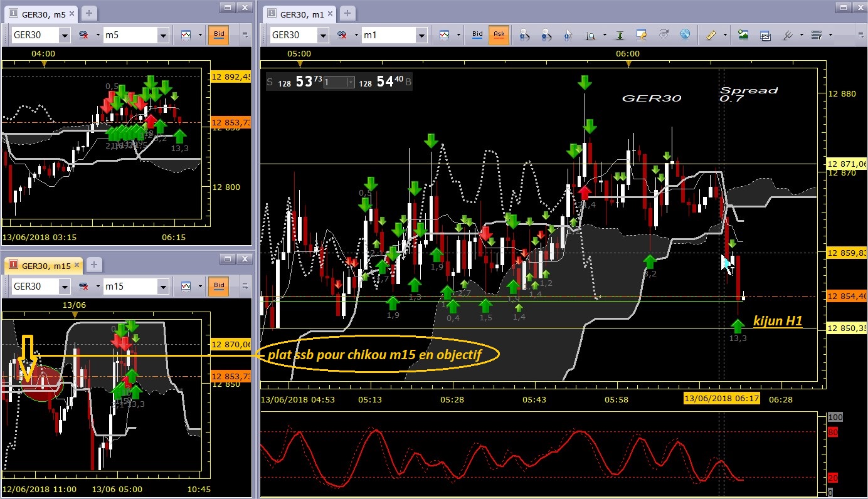Toggle the Bid button in the m15 chart
Screen dimensions: 868x499
coord(219,286)
